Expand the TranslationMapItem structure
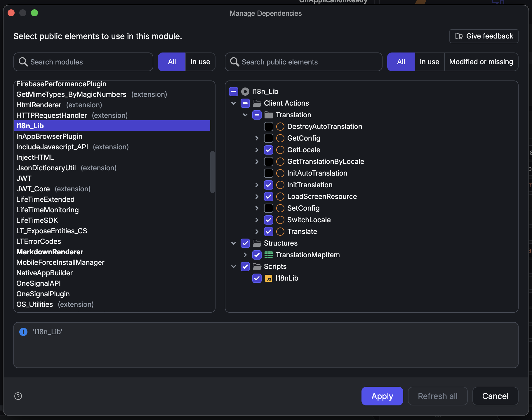This screenshot has width=532, height=420. coord(245,255)
